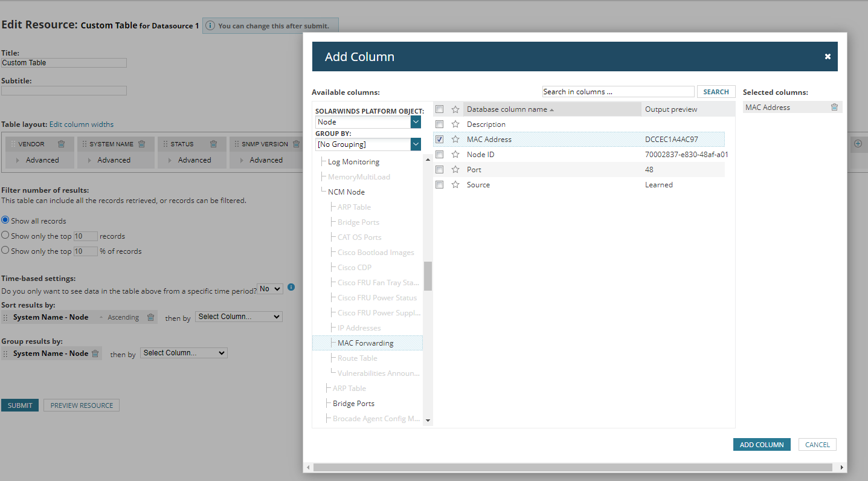Image resolution: width=868 pixels, height=481 pixels.
Task: Focus the Search in columns field
Action: point(618,92)
